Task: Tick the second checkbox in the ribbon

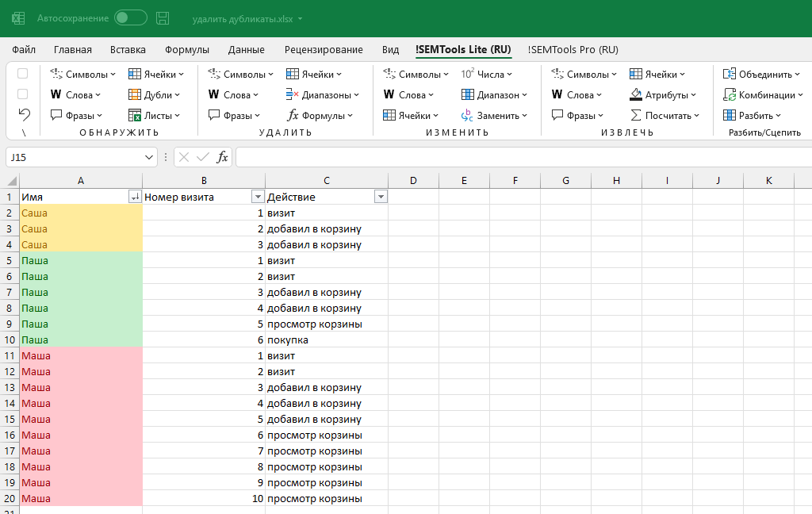Action: click(23, 94)
